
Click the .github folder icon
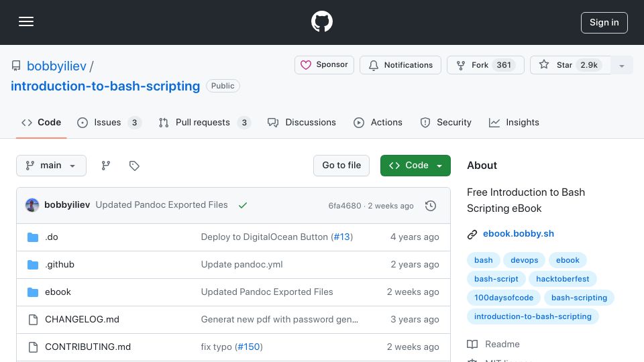33,265
